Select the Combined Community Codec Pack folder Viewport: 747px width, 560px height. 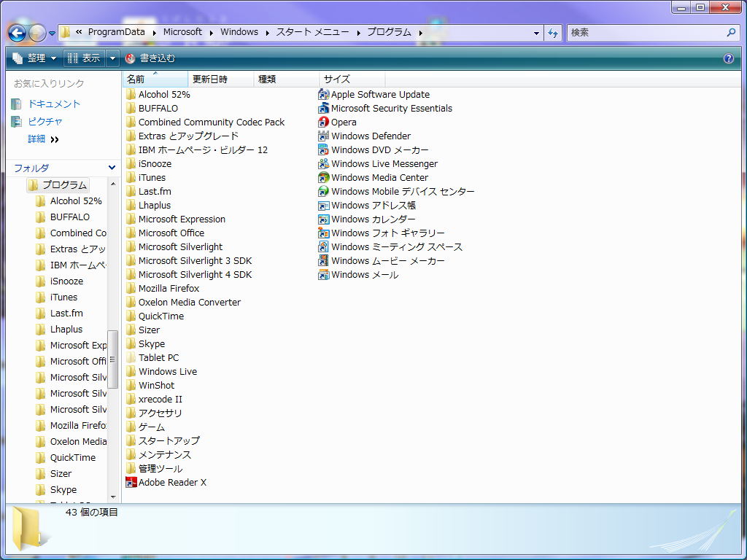pyautogui.click(x=205, y=122)
